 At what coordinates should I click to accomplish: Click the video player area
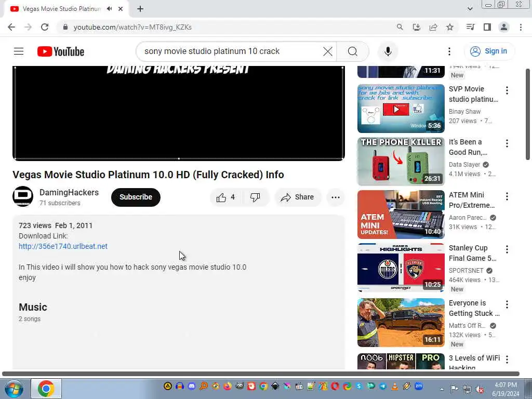coord(179,113)
